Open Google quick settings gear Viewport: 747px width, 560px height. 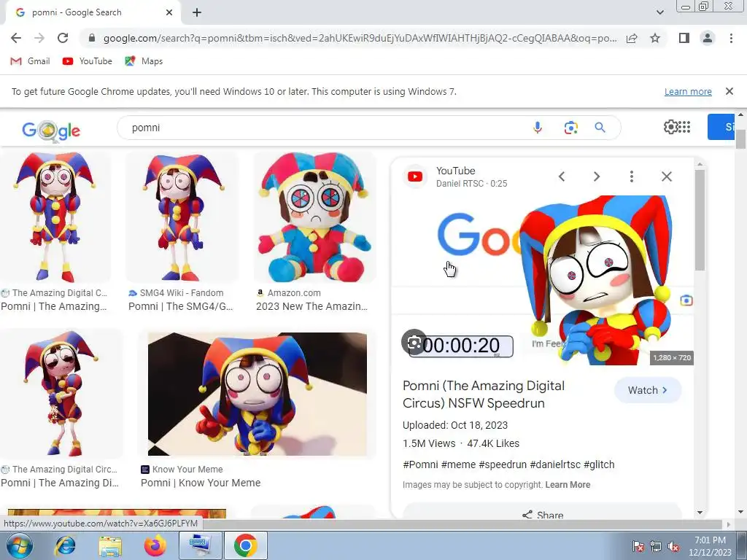(670, 127)
